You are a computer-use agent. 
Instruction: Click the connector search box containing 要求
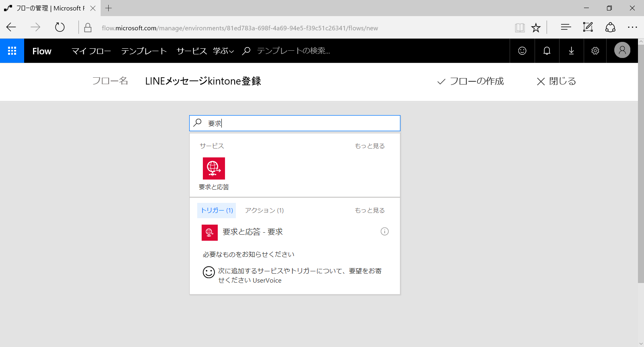[295, 123]
